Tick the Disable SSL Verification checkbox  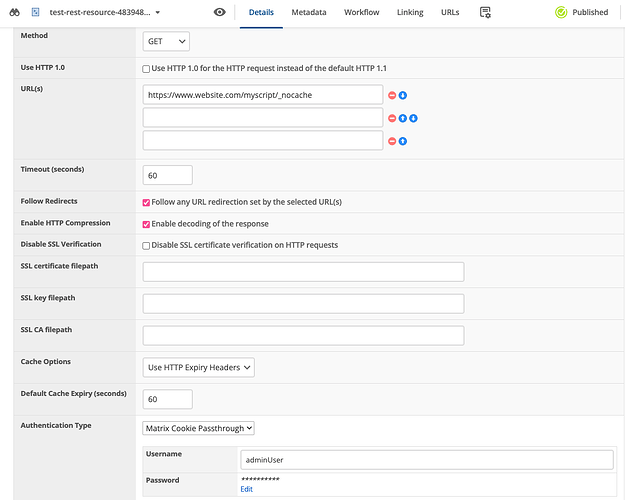tap(147, 245)
